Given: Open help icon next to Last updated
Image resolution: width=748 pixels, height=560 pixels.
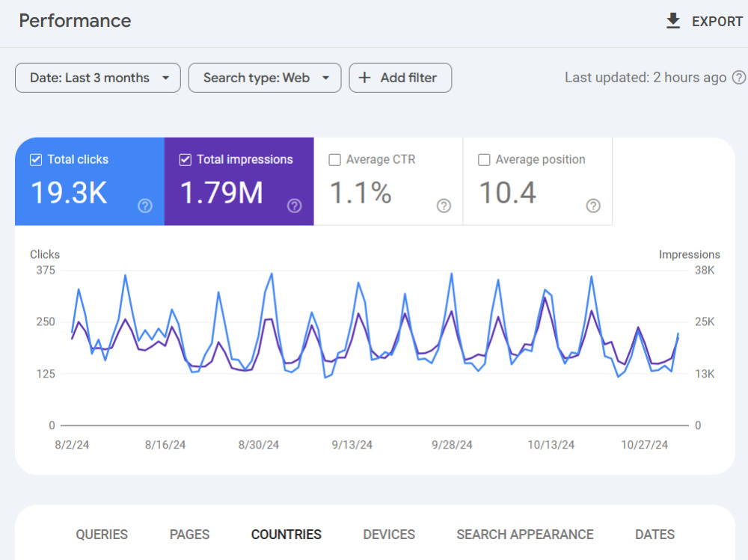Looking at the screenshot, I should (x=739, y=77).
